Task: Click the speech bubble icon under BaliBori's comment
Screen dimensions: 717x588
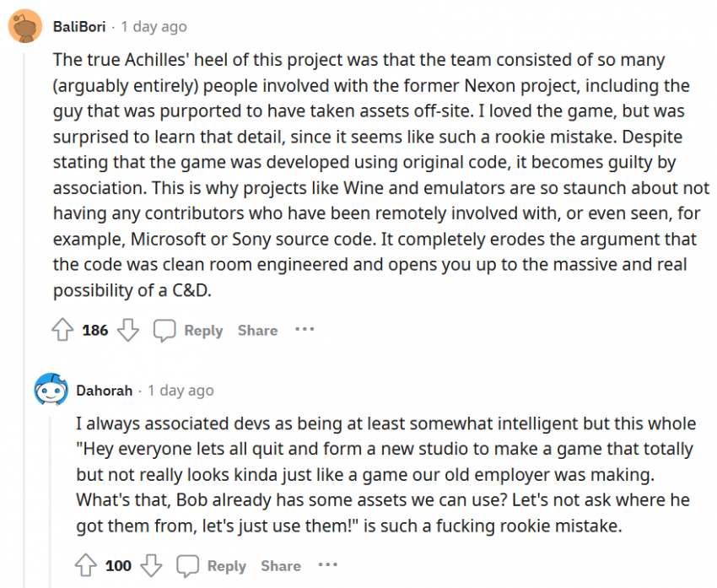Action: coord(164,331)
